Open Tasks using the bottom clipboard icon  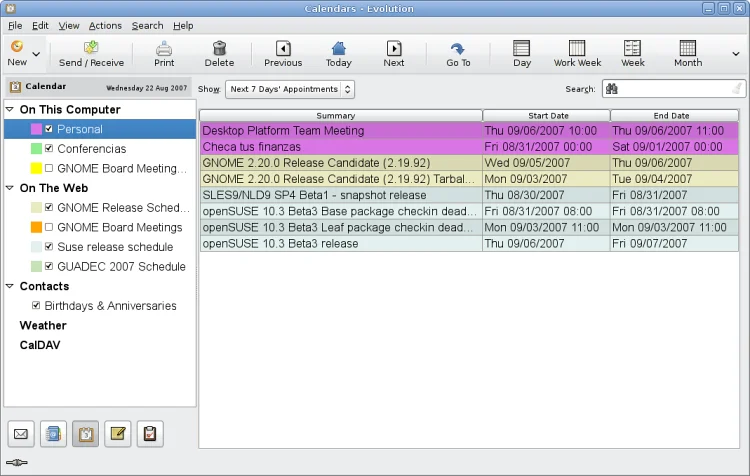(150, 434)
